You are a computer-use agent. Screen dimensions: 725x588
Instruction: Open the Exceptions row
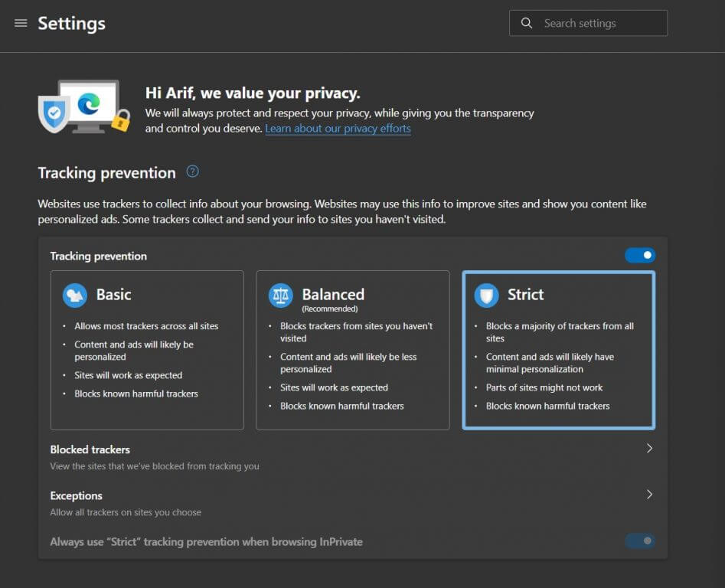[353, 504]
